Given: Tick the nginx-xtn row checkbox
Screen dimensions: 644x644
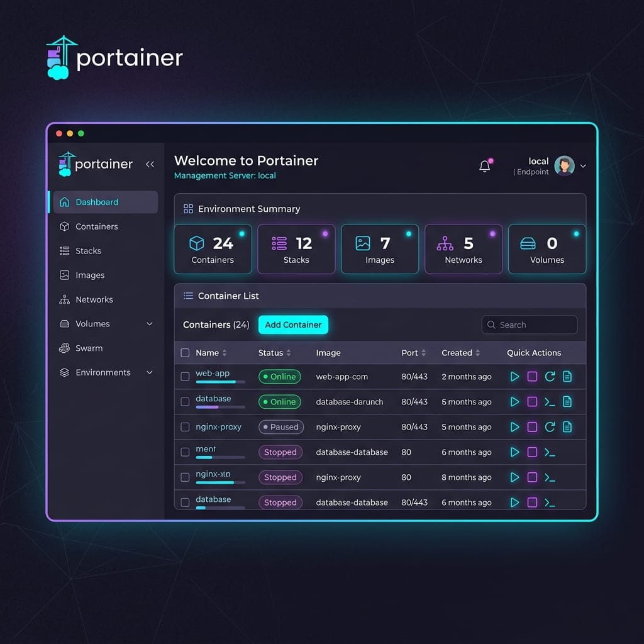Looking at the screenshot, I should (186, 477).
